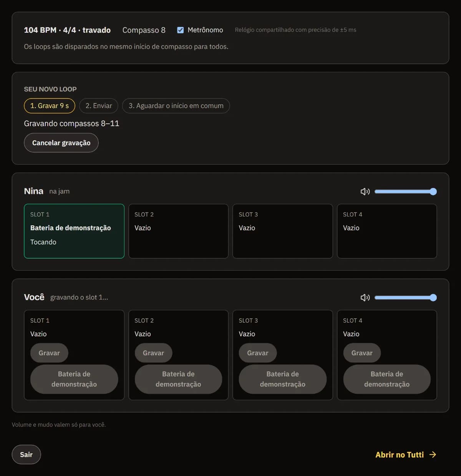Load Bateria de demonstração into your Slot 3

[283, 379]
